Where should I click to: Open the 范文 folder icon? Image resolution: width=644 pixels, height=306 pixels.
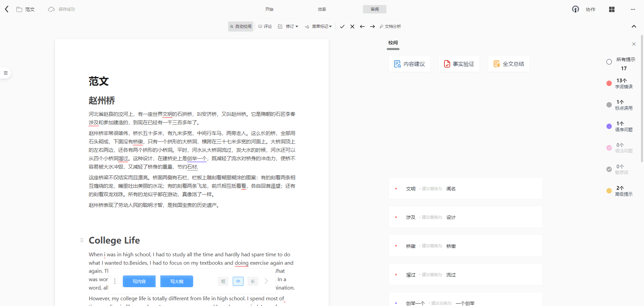pyautogui.click(x=19, y=9)
